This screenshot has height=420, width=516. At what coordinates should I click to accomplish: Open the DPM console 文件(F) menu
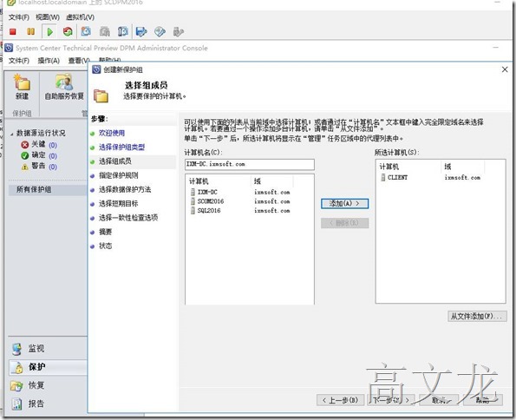[x=19, y=61]
